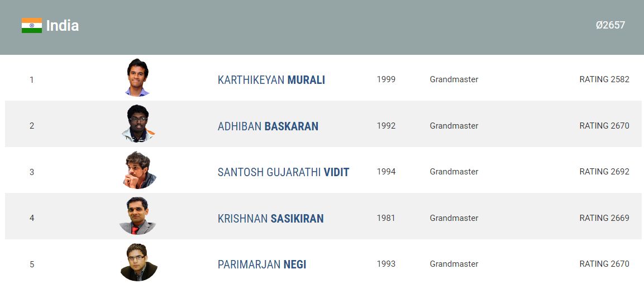Image resolution: width=644 pixels, height=288 pixels.
Task: Open Parimarjan Negi's player photo
Action: point(139,262)
